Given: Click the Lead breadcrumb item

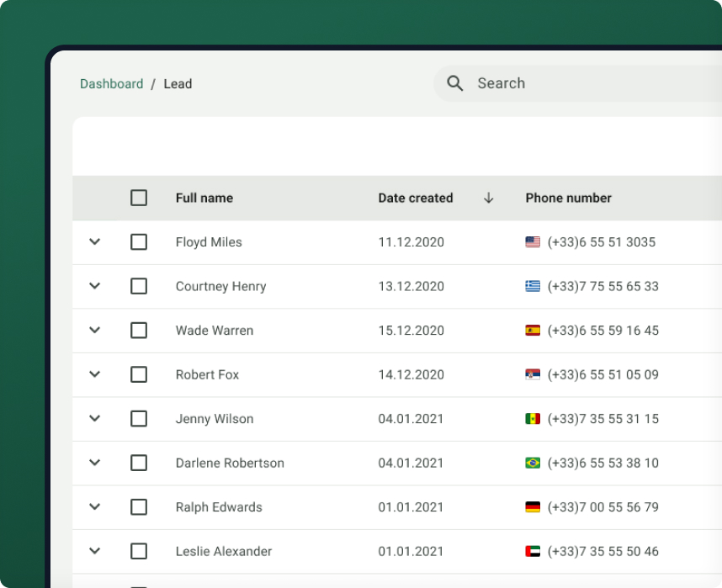Looking at the screenshot, I should click(178, 84).
